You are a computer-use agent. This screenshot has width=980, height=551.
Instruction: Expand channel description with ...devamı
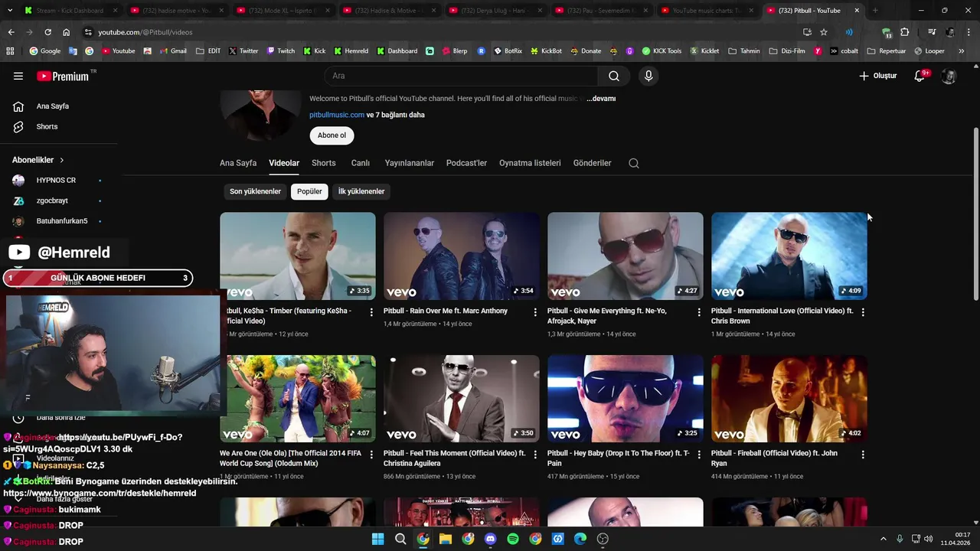click(x=601, y=99)
